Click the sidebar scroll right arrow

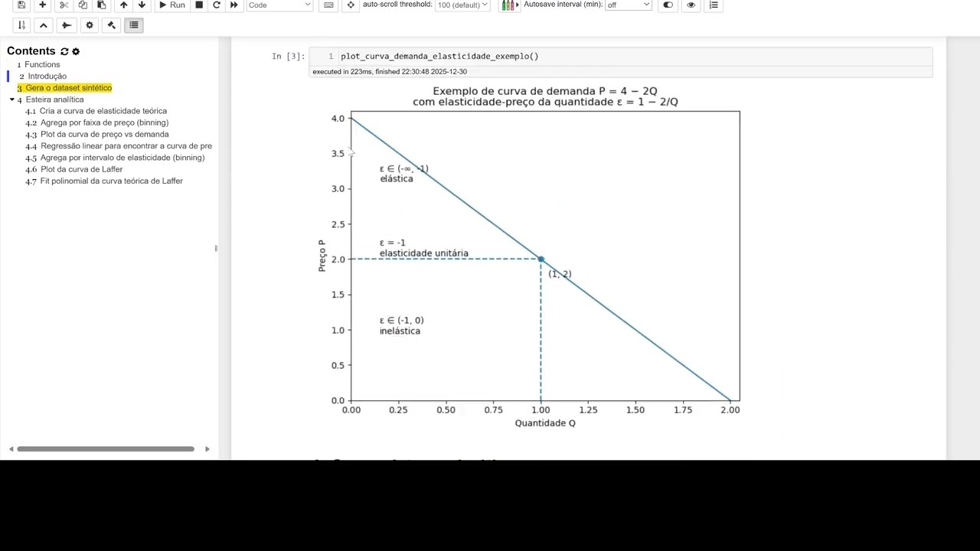pos(207,449)
